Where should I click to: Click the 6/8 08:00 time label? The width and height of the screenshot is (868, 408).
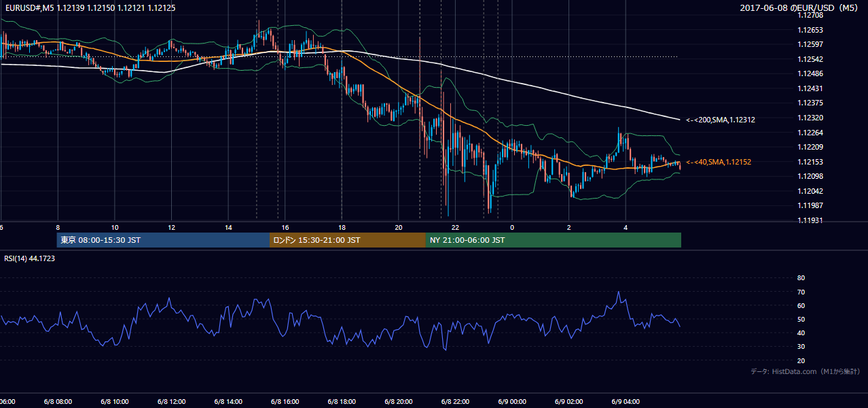tap(57, 401)
